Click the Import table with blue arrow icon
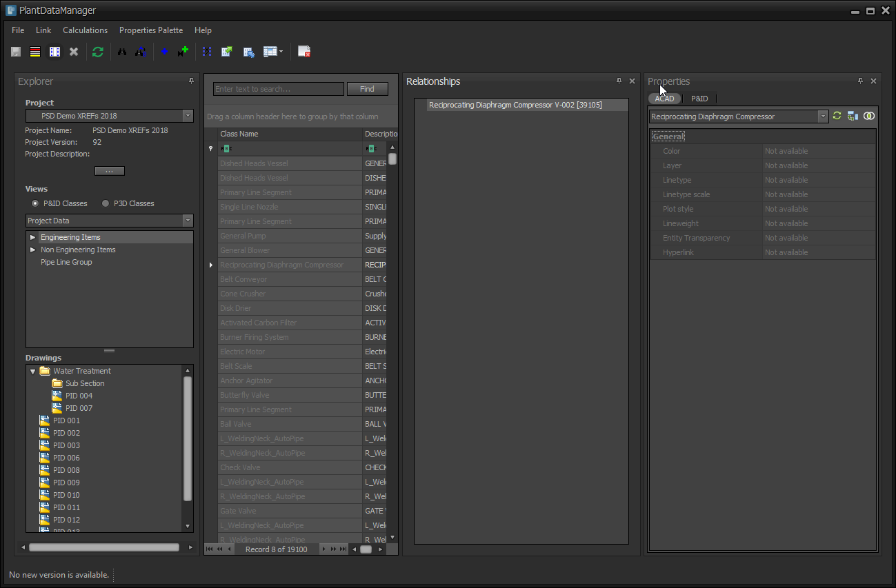The image size is (896, 588). tap(249, 52)
